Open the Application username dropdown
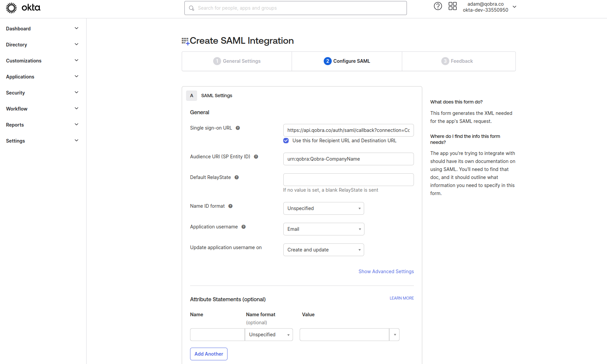 coord(323,229)
